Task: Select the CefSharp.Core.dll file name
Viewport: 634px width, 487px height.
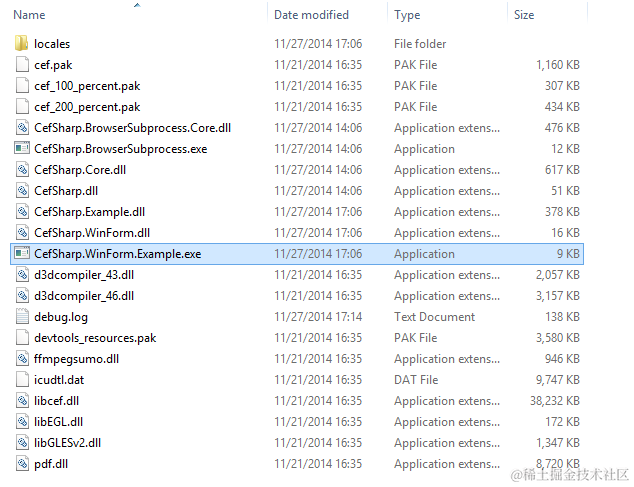Action: tap(80, 170)
